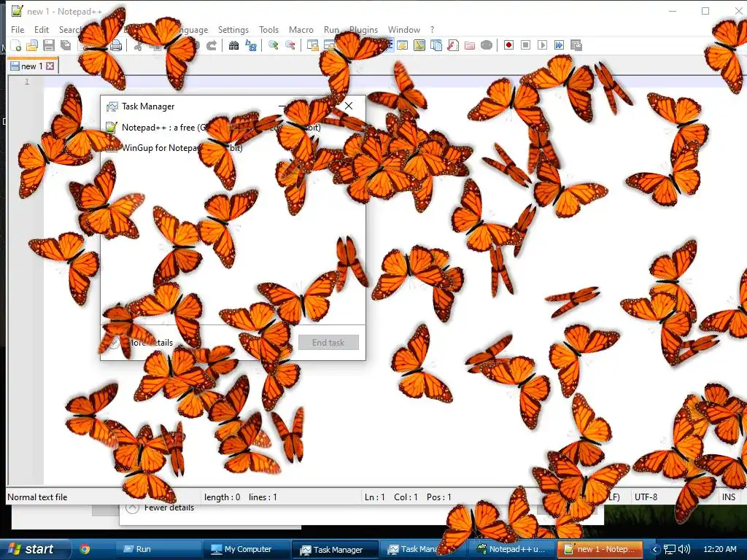Click the new 1 - Notep... taskbar button
Viewport: 747px width, 560px height.
600,549
